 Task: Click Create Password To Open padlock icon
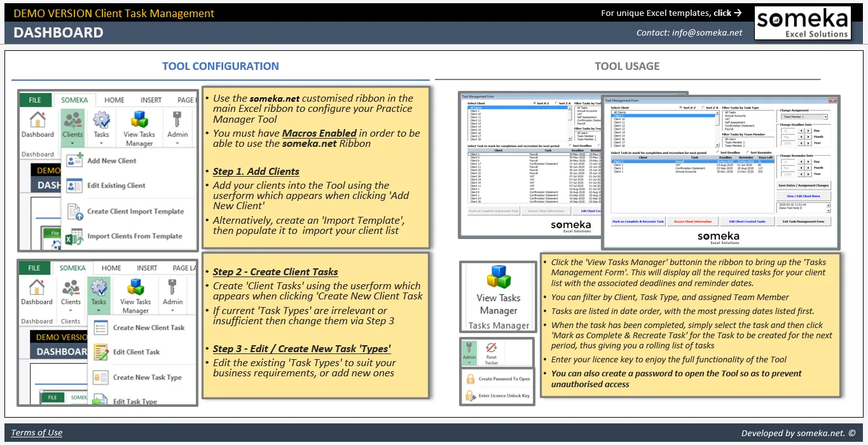(470, 379)
